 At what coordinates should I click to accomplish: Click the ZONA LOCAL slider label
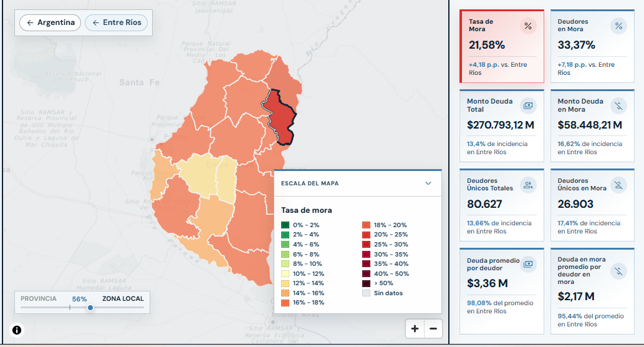[123, 299]
